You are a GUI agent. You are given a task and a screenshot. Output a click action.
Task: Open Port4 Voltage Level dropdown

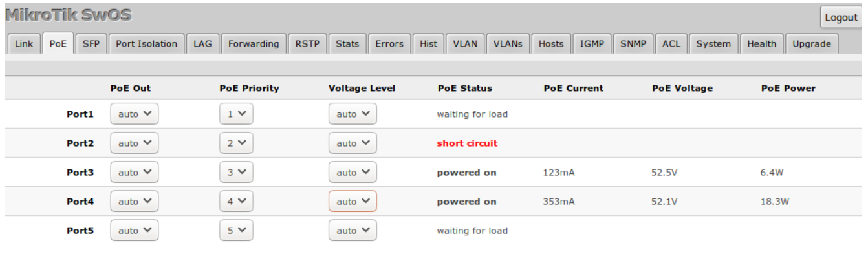click(353, 201)
